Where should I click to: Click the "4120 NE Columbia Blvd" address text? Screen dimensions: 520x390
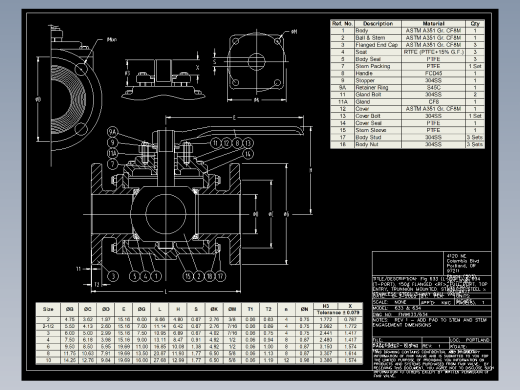point(463,258)
